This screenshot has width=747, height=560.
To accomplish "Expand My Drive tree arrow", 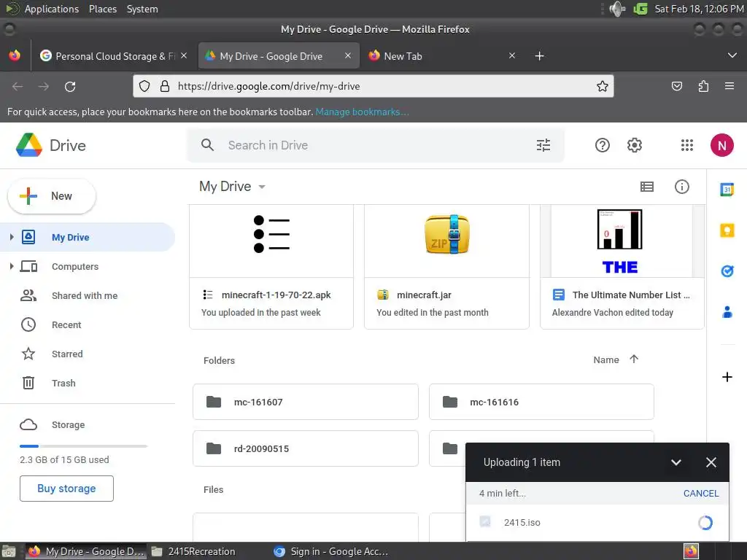I will (12, 237).
